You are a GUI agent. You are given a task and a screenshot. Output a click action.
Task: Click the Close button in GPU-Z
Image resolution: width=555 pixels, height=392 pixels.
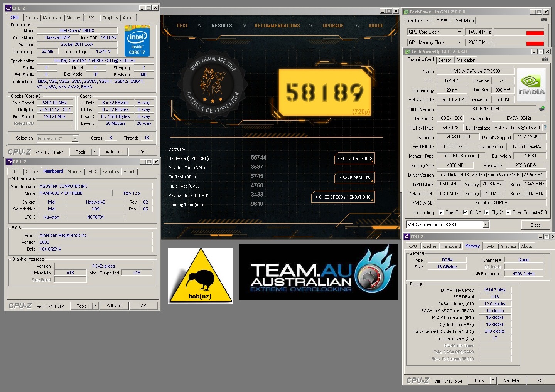[x=536, y=225]
